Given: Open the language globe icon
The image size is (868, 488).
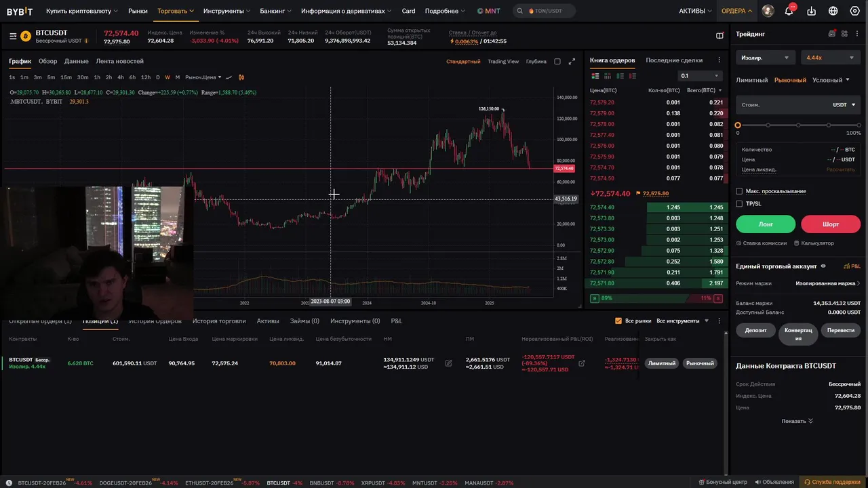Looking at the screenshot, I should tap(833, 11).
